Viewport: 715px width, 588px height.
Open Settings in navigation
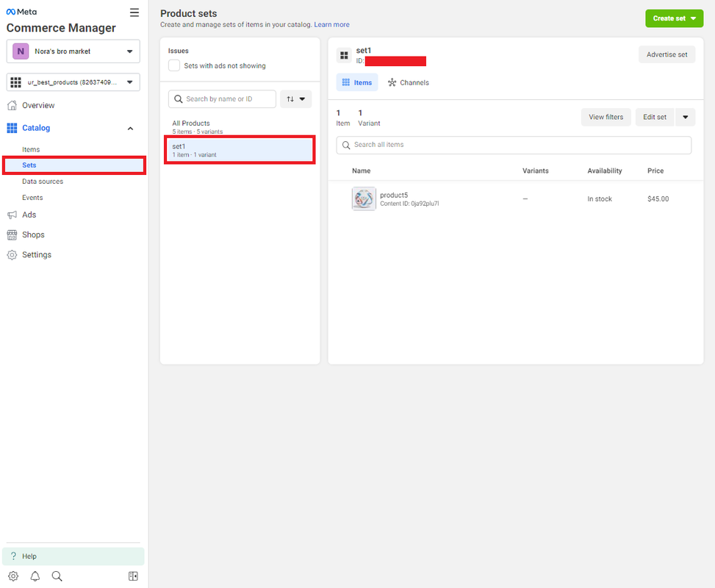coord(37,255)
